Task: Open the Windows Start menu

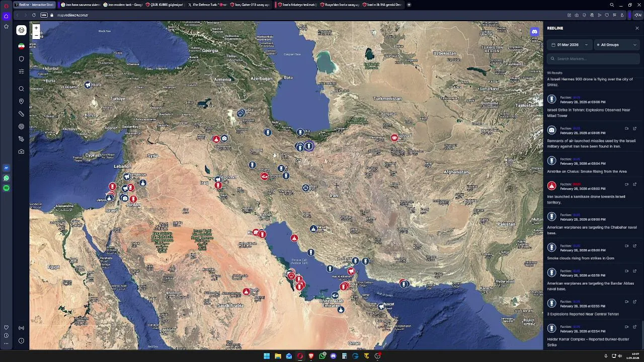Action: tap(267, 356)
